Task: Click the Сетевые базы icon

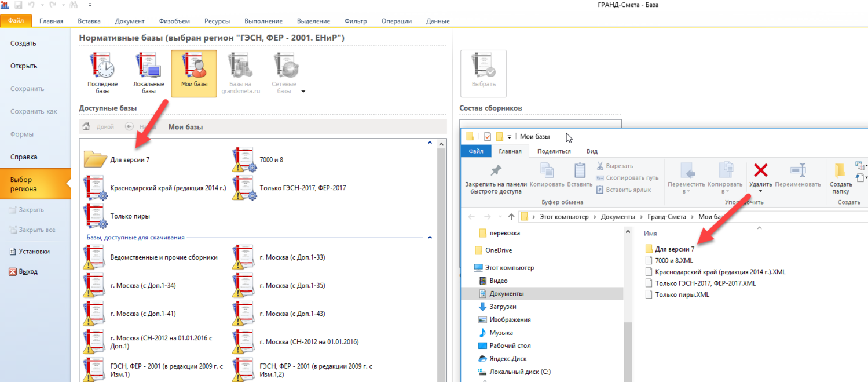Action: (x=284, y=73)
